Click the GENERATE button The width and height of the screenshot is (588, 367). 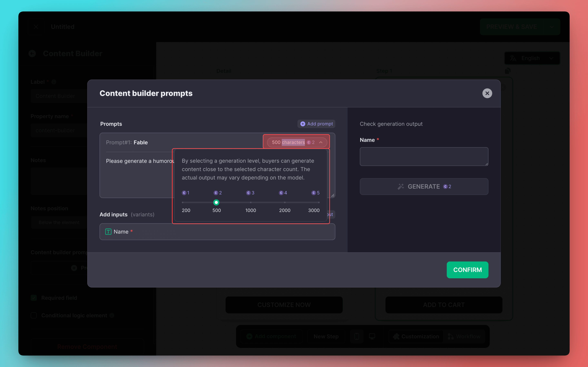pyautogui.click(x=424, y=186)
